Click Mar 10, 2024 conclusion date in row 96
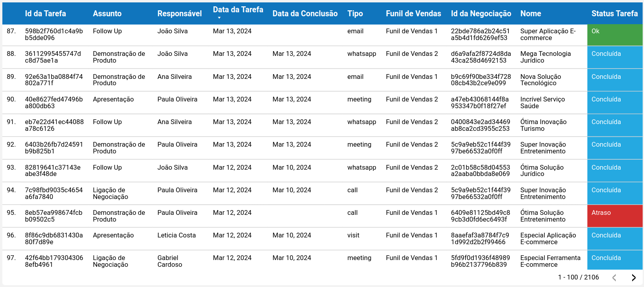 [x=292, y=235]
